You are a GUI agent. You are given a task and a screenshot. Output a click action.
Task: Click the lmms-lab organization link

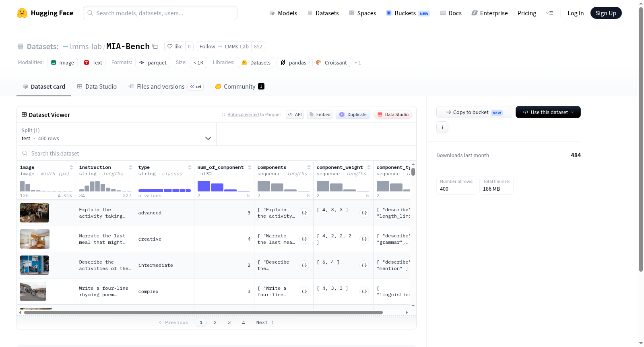86,46
